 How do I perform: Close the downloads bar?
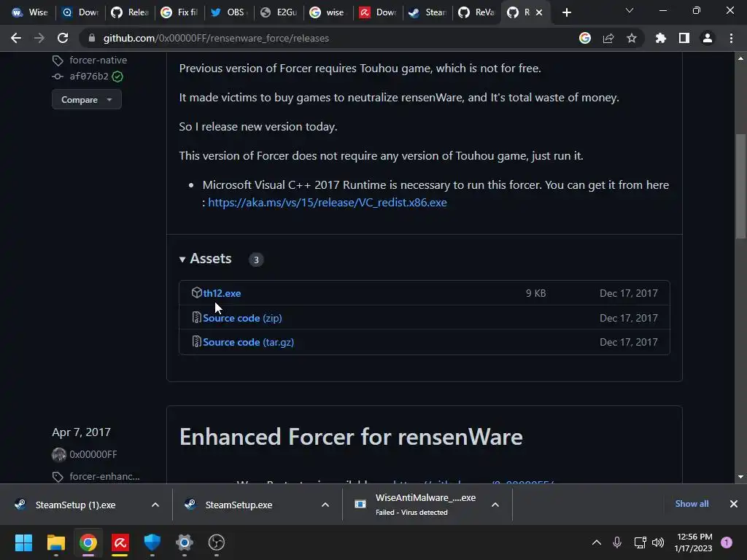click(x=734, y=504)
